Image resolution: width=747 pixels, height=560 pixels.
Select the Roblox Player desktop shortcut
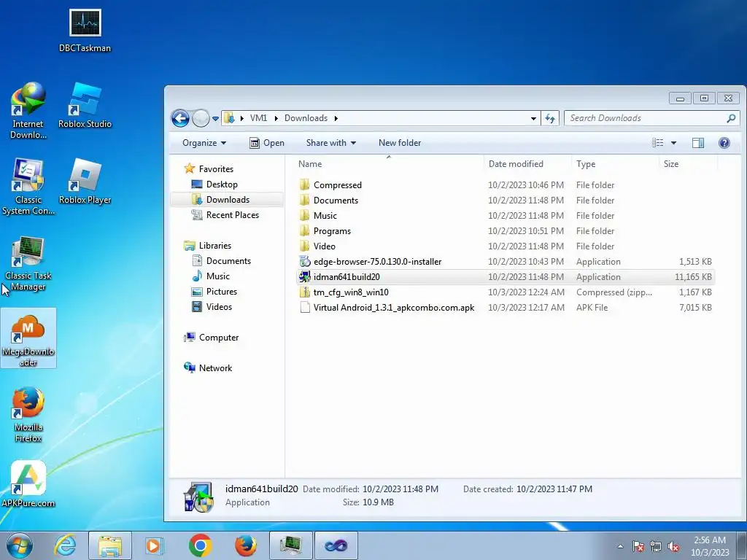tap(85, 182)
